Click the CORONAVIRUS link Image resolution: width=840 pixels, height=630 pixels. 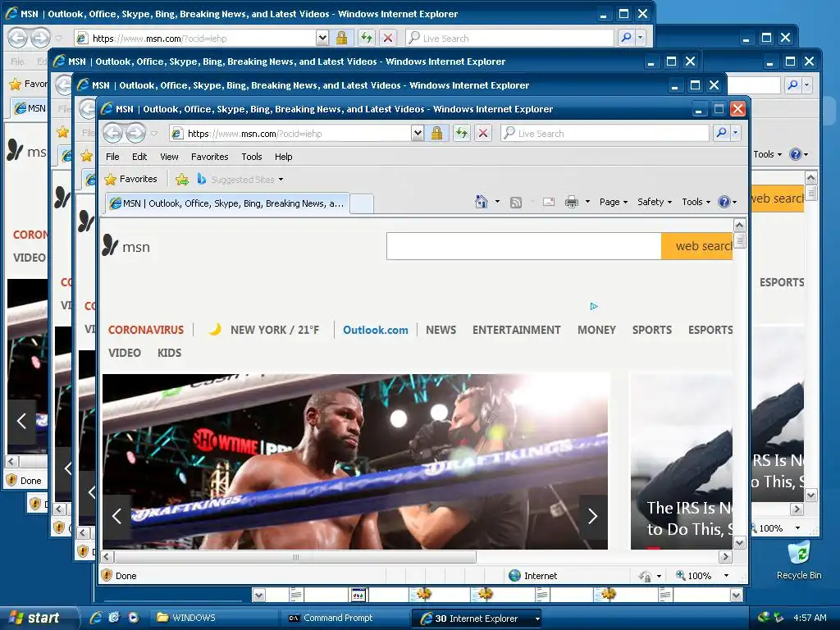(146, 330)
